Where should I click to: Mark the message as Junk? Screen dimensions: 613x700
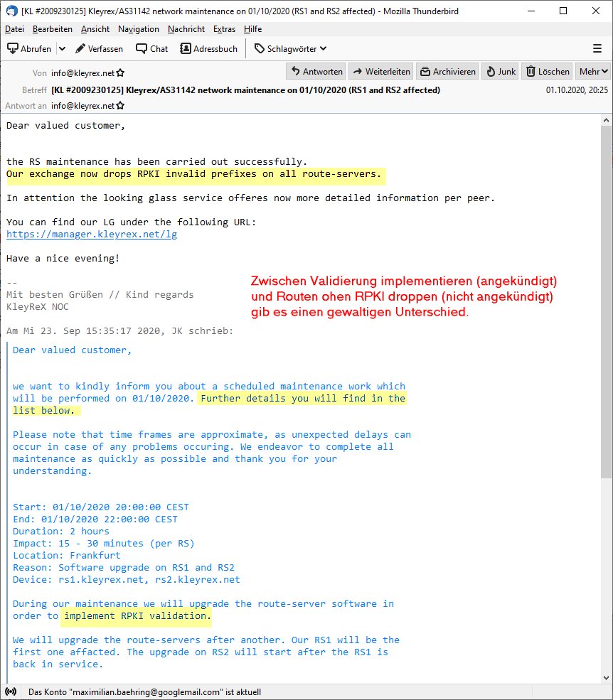[500, 71]
